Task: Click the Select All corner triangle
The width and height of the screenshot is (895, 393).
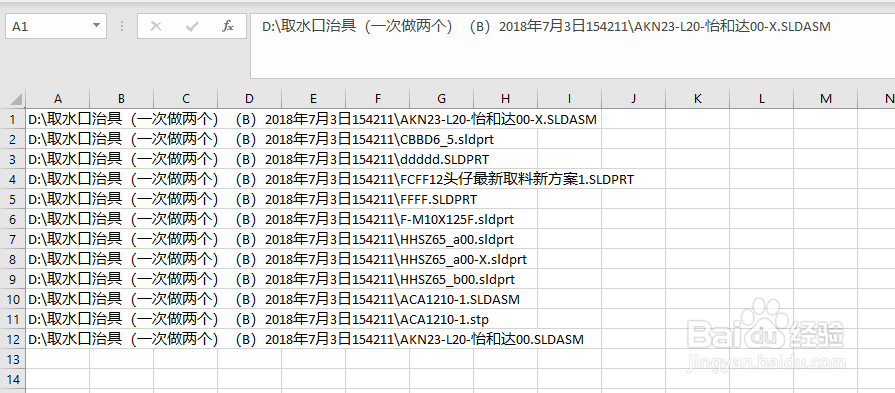Action: [17, 99]
